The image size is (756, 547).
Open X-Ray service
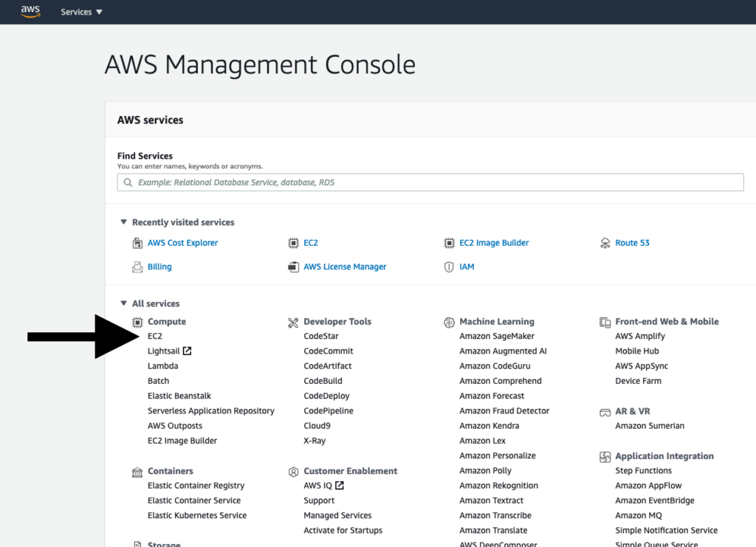click(315, 441)
